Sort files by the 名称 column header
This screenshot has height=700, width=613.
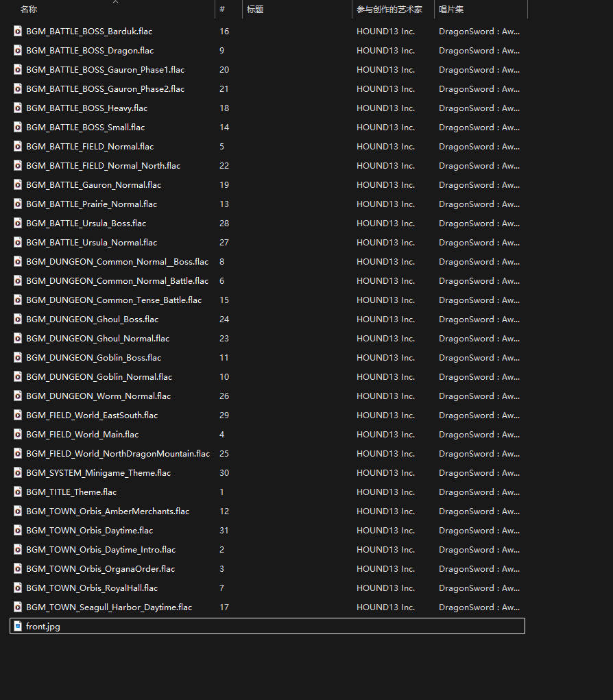[x=29, y=10]
